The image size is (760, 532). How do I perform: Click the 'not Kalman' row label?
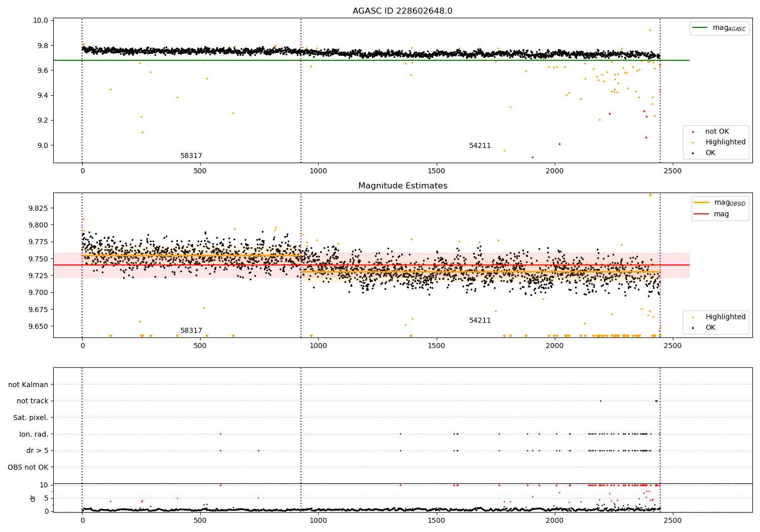click(28, 385)
